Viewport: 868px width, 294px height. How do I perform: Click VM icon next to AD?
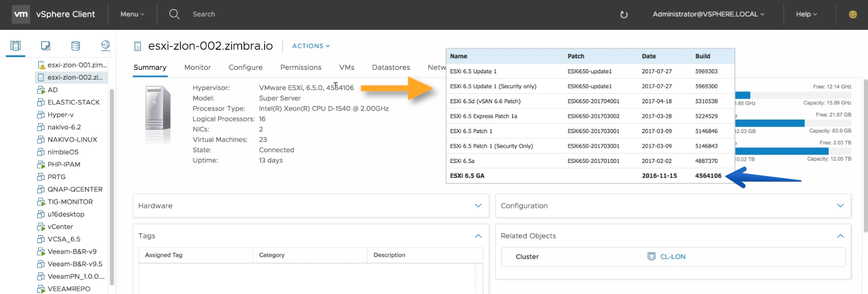pos(41,90)
